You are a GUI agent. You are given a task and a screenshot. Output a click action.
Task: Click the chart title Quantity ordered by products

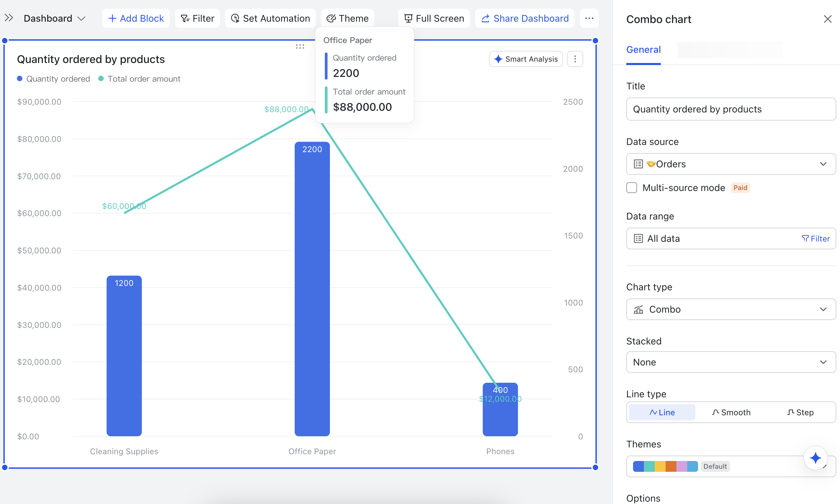[x=91, y=59]
